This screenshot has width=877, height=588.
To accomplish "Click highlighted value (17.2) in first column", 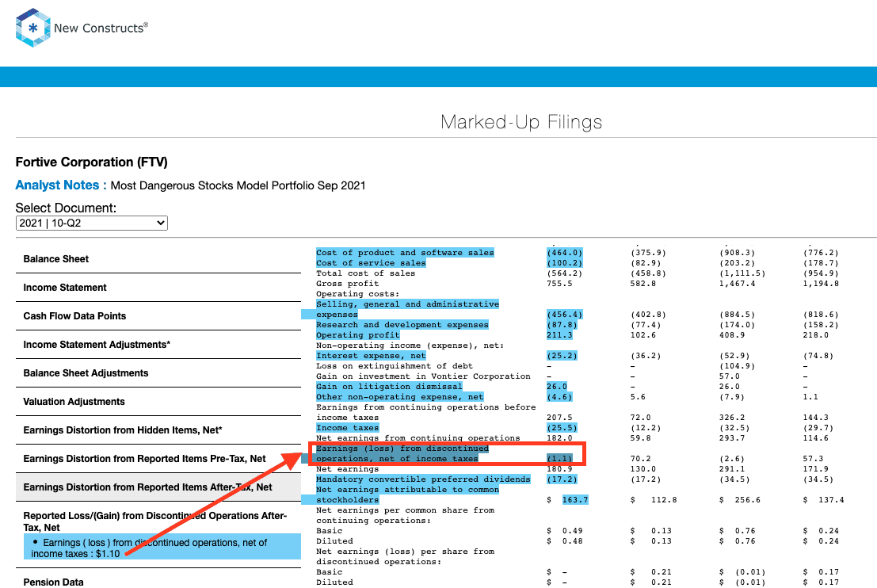I will tap(562, 479).
